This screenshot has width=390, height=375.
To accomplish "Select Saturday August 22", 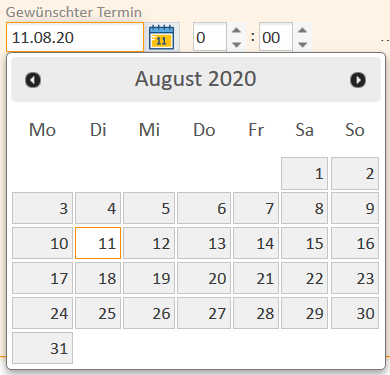I will coord(305,278).
